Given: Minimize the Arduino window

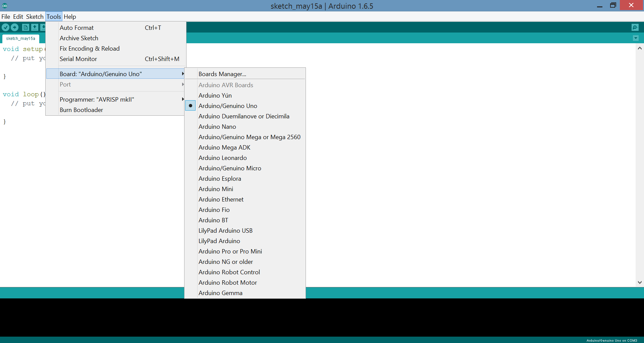Looking at the screenshot, I should 600,6.
